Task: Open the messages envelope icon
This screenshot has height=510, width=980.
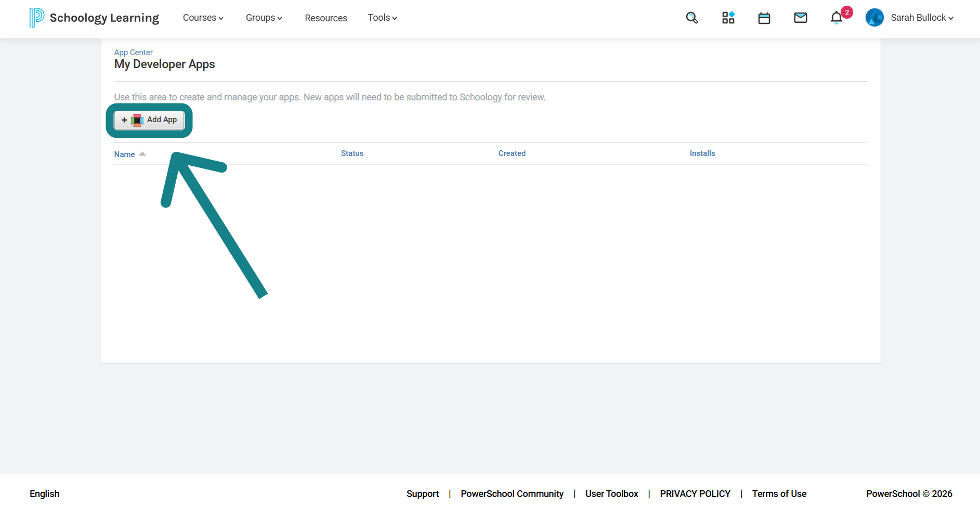Action: pos(801,18)
